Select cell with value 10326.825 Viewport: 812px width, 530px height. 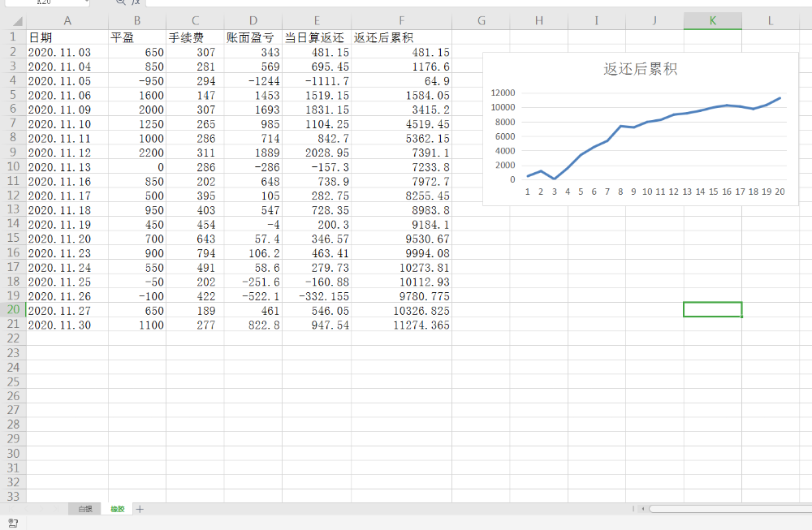coord(402,311)
